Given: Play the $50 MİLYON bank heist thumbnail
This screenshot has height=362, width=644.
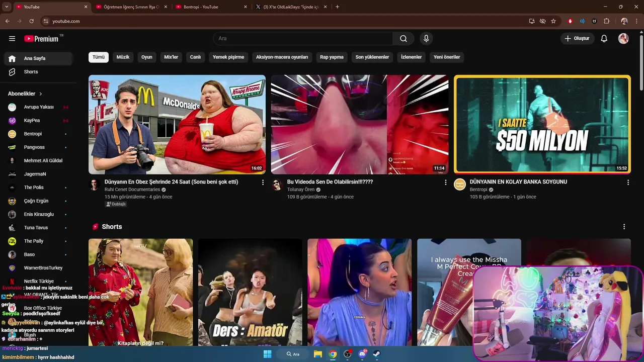Looking at the screenshot, I should click(542, 125).
